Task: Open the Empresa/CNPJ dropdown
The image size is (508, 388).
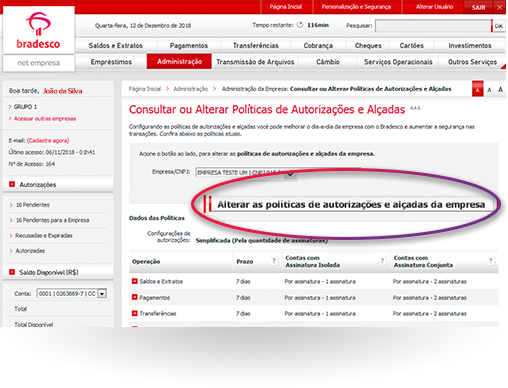Action: coord(246,173)
